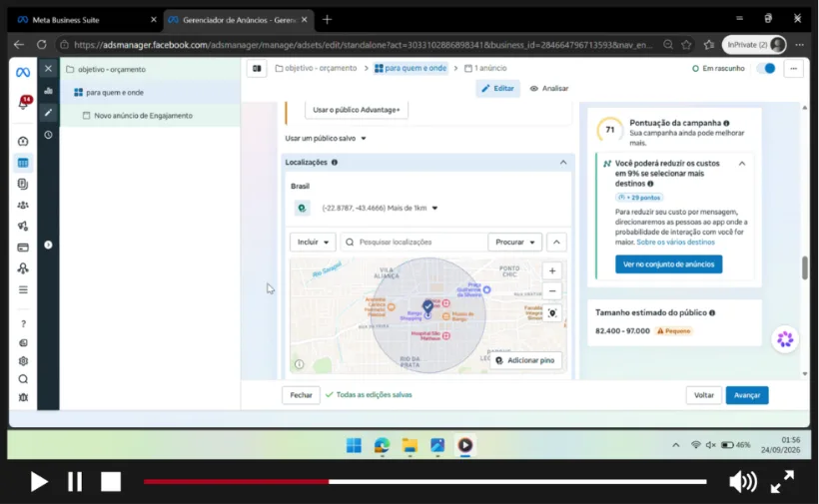Open the chart view icon in dark rail
The width and height of the screenshot is (819, 504).
pyautogui.click(x=48, y=91)
